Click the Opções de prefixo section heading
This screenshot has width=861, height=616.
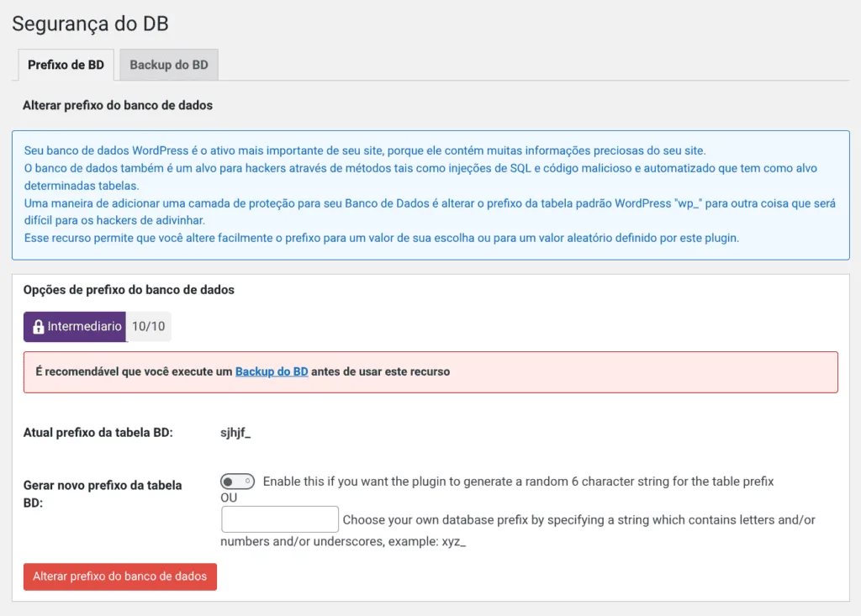(129, 290)
